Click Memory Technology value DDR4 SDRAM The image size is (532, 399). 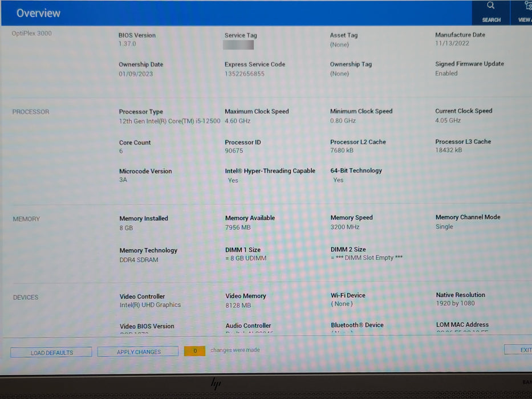tap(139, 260)
